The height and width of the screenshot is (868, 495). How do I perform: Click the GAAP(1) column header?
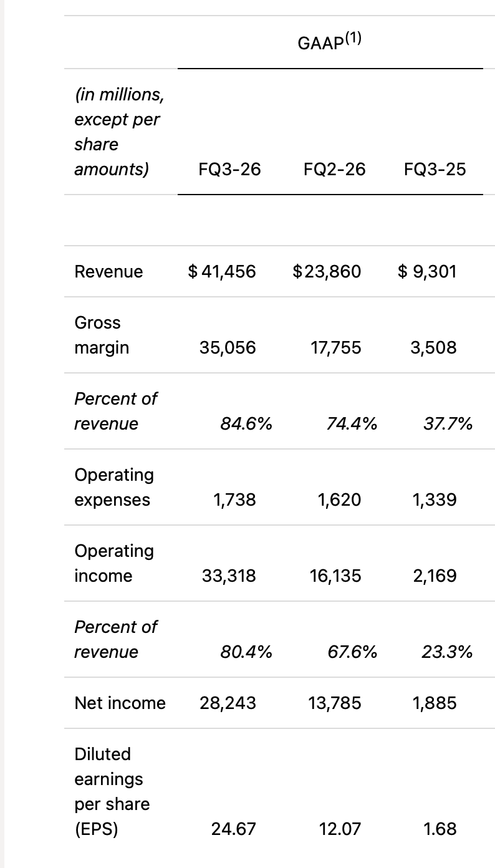[x=330, y=42]
